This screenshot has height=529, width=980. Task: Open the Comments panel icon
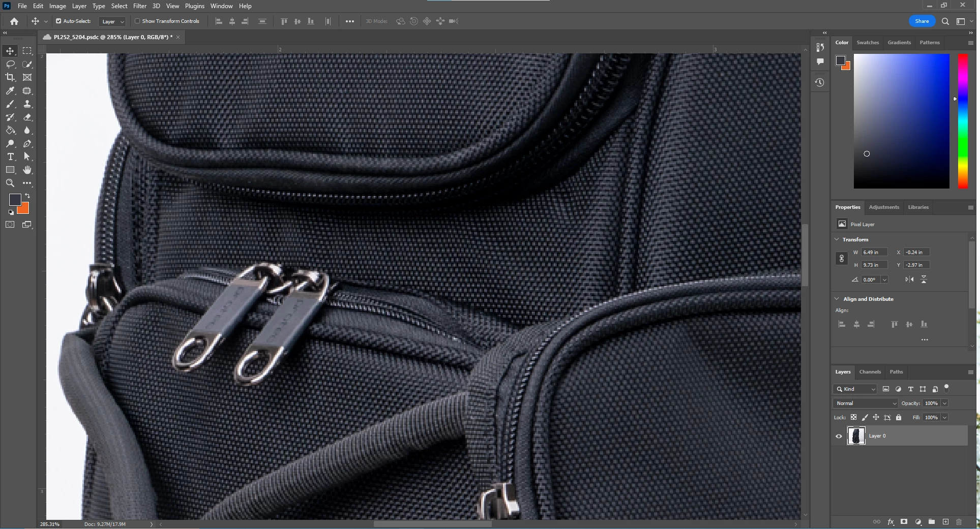[820, 61]
